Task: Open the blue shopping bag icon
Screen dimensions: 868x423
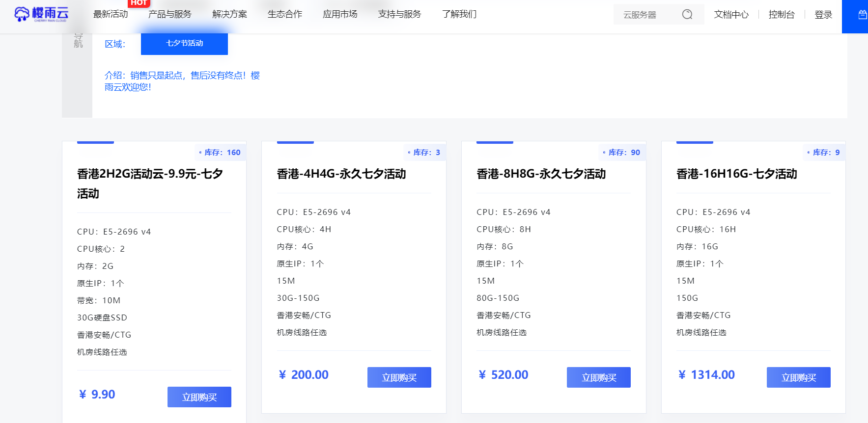Action: click(862, 15)
